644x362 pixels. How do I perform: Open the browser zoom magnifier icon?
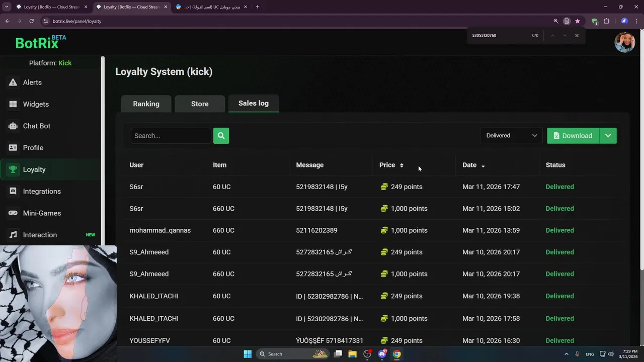tap(556, 21)
